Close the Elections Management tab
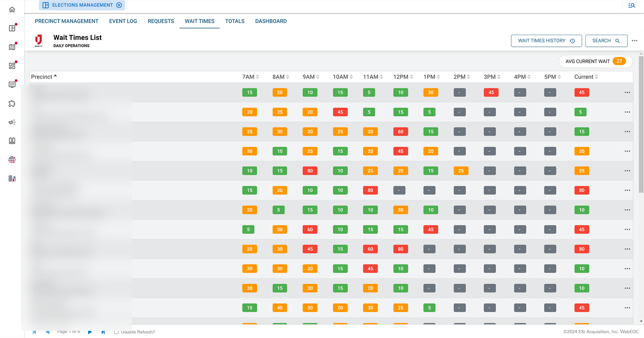 point(119,5)
